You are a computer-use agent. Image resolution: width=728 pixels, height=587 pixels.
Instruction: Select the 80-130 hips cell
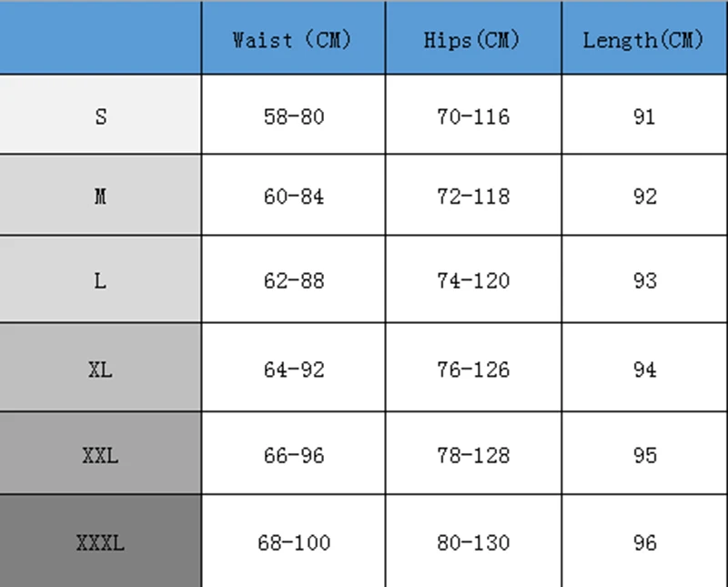[473, 541]
